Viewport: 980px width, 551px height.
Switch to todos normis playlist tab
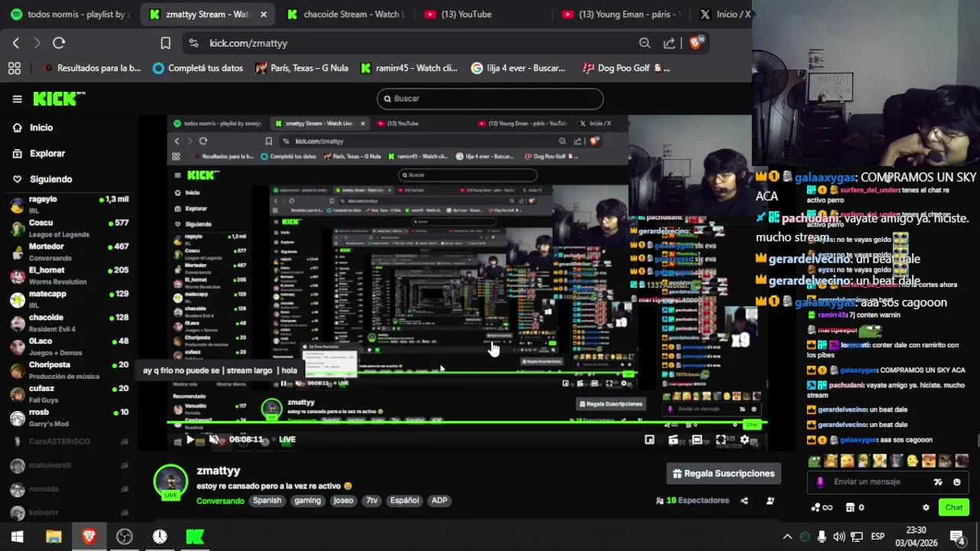pos(69,14)
